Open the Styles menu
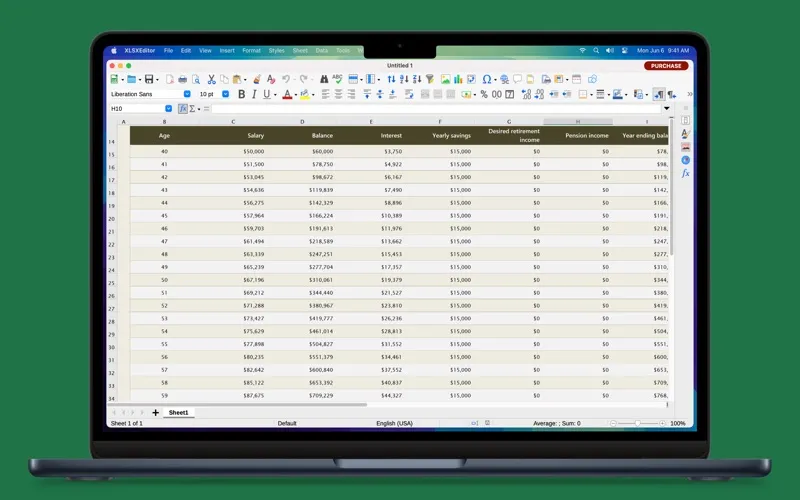 point(277,51)
